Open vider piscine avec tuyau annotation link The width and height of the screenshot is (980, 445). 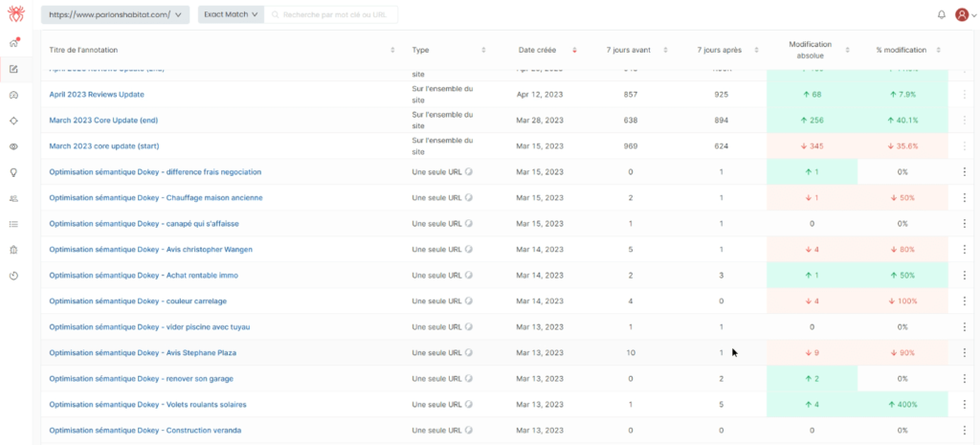coord(149,327)
